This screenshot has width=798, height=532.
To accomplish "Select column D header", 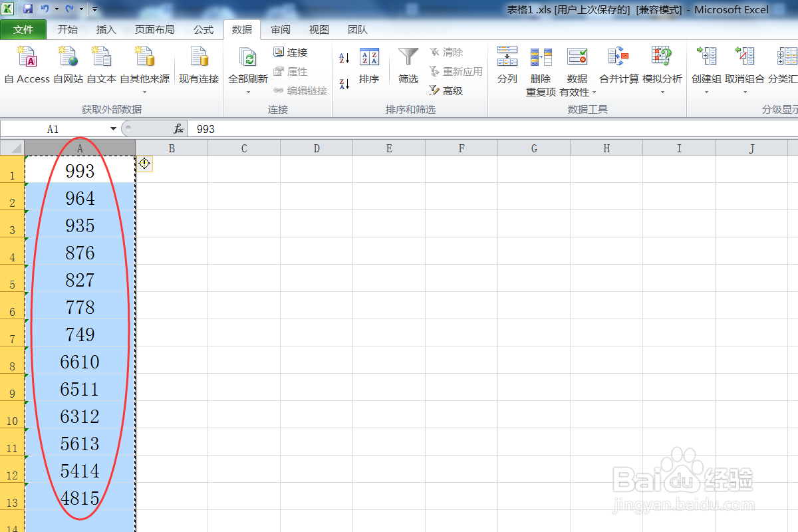I will [317, 148].
